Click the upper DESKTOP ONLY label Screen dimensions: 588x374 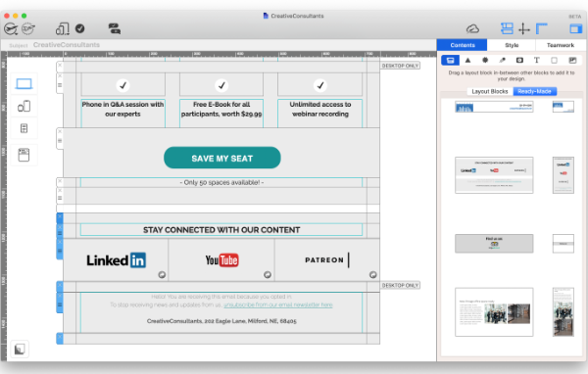pos(400,66)
